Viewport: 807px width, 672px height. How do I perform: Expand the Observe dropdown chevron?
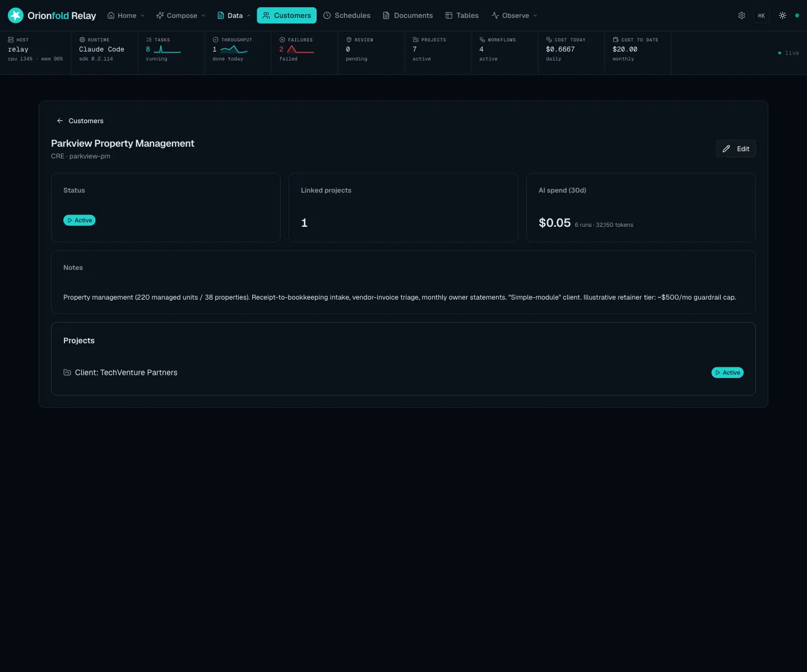pyautogui.click(x=535, y=16)
